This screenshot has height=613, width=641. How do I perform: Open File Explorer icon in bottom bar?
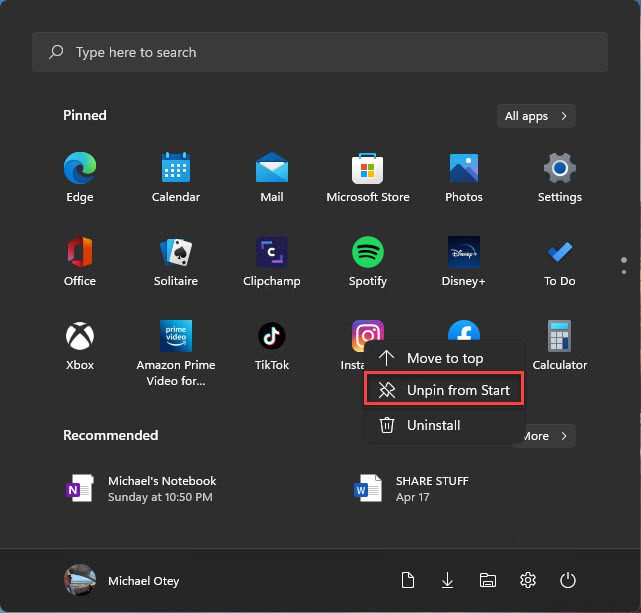[487, 580]
